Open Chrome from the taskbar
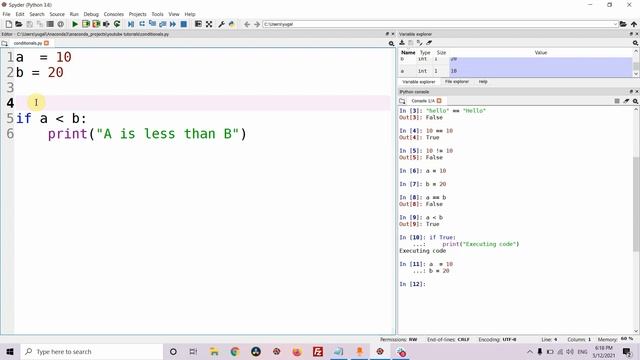This screenshot has height=360, width=640. tap(235, 351)
